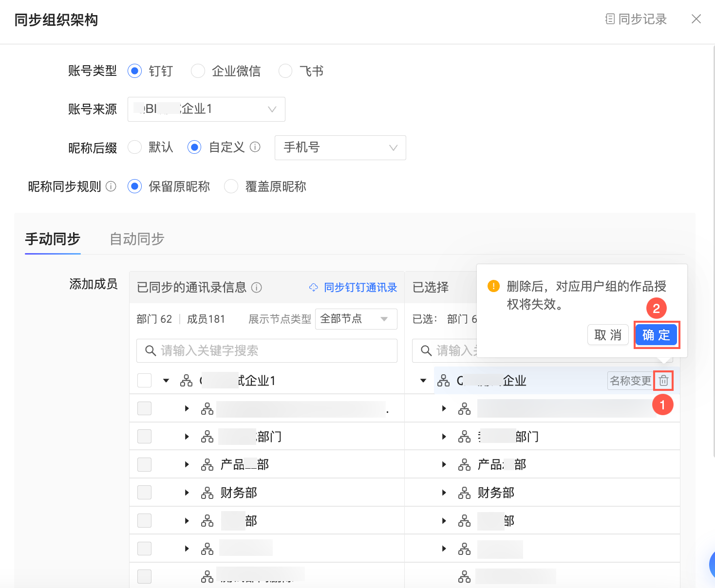Switch to the 自动同步 tab
Screen dimensions: 715x588
click(x=137, y=239)
